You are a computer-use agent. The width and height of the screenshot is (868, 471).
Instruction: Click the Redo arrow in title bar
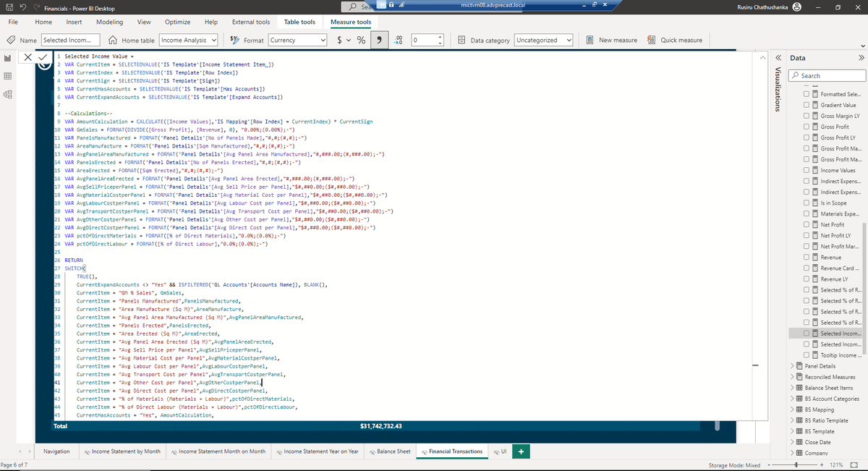(38, 7)
